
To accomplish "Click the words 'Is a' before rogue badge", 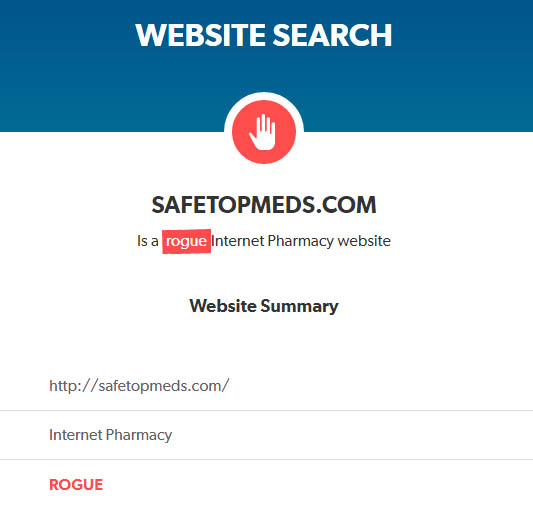I will [x=148, y=241].
